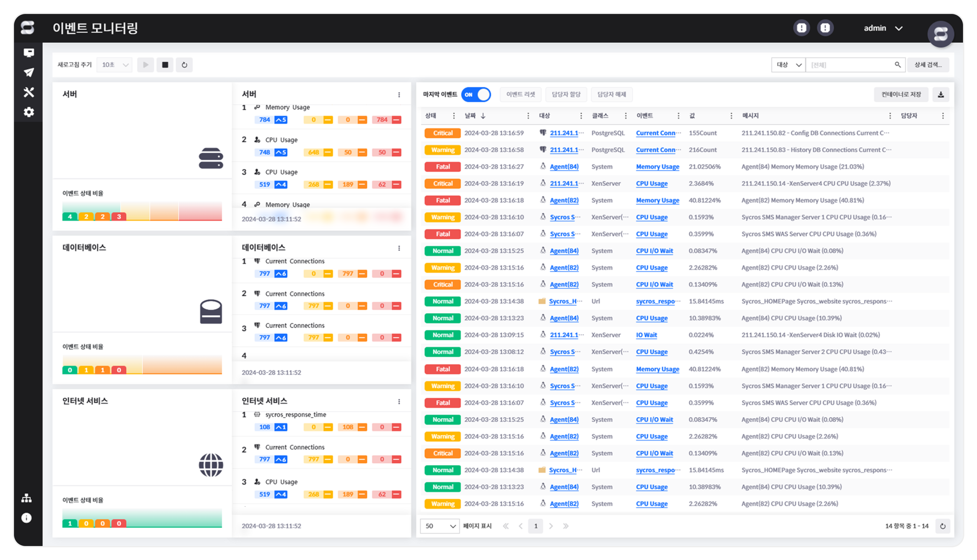977x560 pixels.
Task: Click the monitor icon in left sidebar
Action: click(29, 53)
